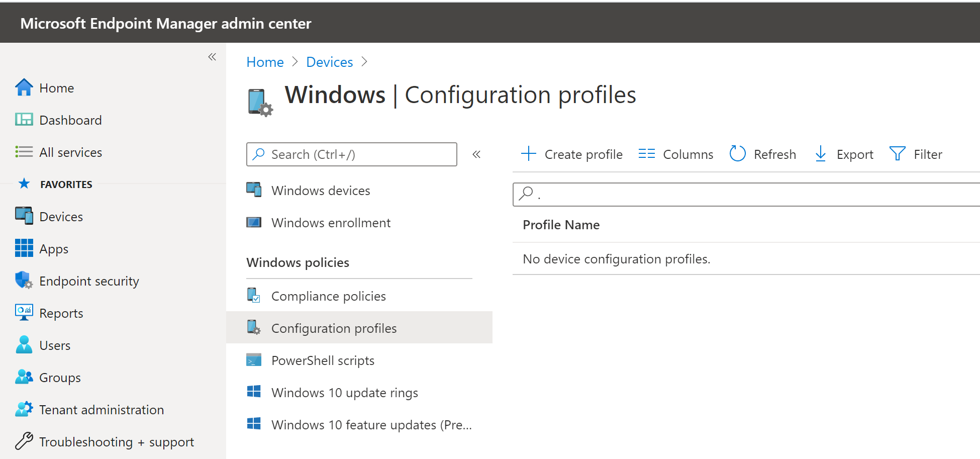Click the Profile Name column header
The image size is (980, 459).
(x=561, y=225)
